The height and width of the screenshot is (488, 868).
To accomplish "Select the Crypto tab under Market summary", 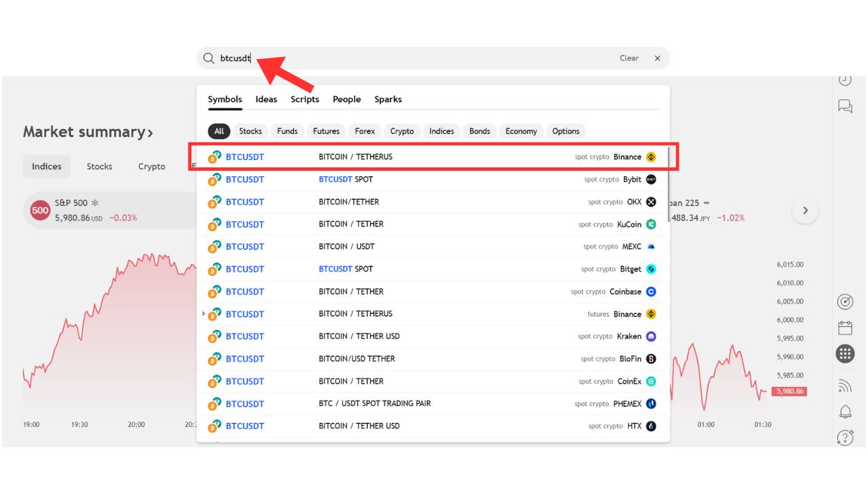I will coord(152,166).
